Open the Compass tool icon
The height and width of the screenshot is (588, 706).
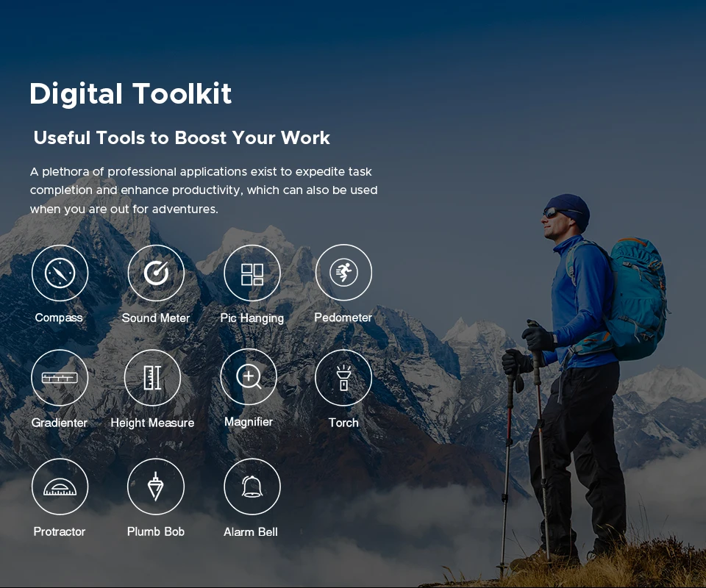tap(60, 273)
